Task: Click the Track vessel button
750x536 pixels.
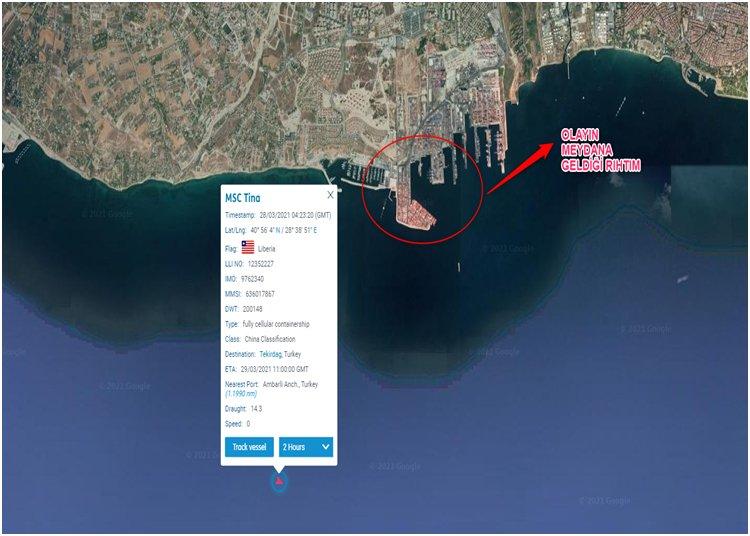Action: tap(249, 447)
